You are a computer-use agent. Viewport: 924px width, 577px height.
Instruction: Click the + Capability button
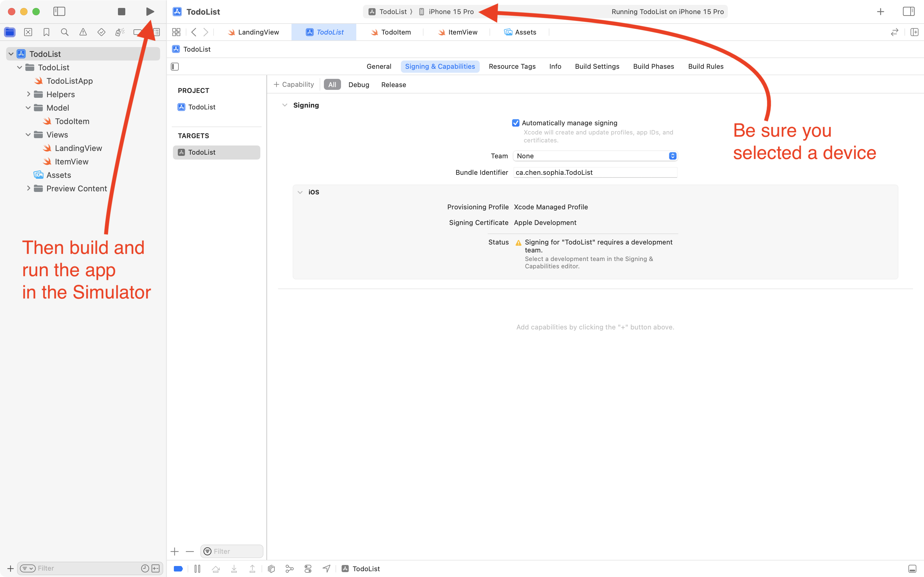(293, 84)
